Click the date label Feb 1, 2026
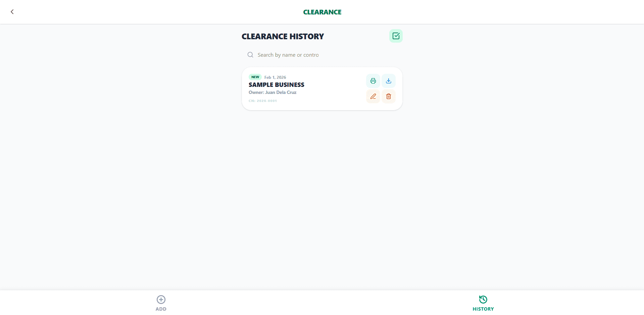The height and width of the screenshot is (315, 644). 275,77
